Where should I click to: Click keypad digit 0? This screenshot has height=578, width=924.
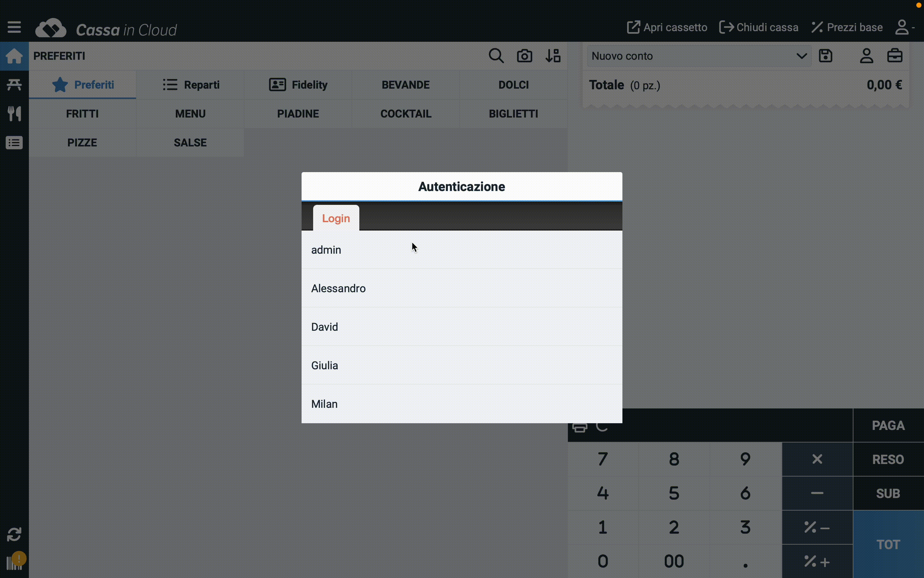[x=603, y=561]
